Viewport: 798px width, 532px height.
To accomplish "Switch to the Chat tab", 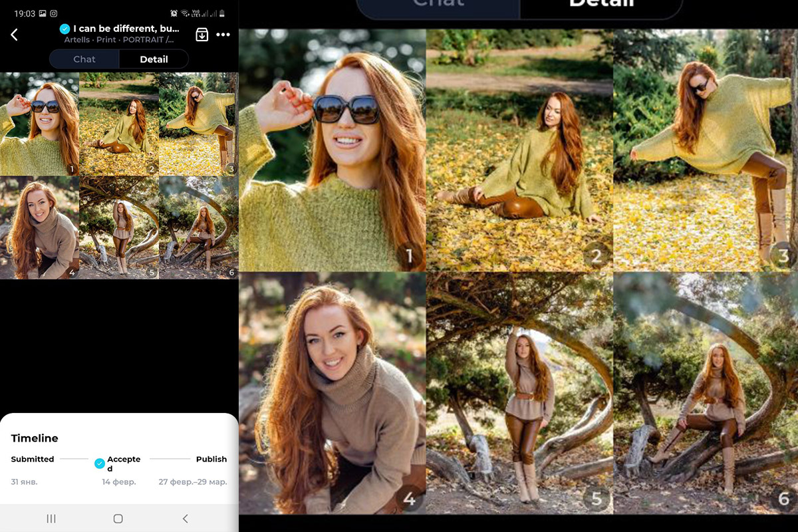I will tap(84, 59).
